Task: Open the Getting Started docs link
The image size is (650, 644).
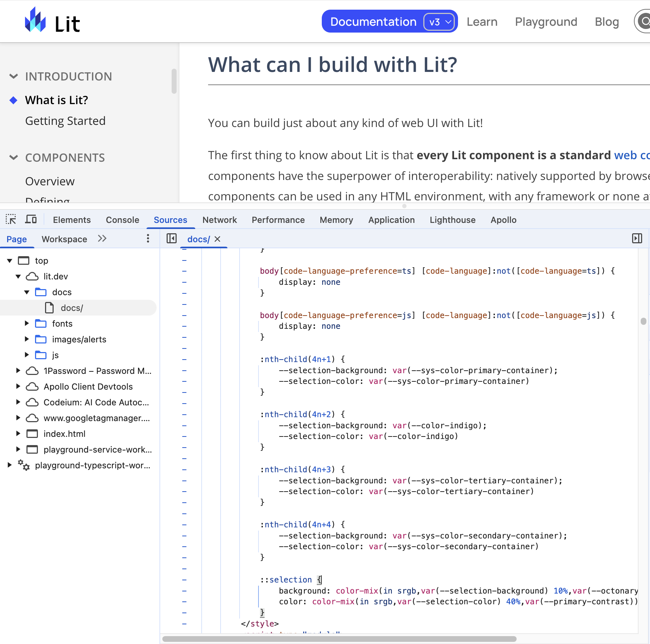Action: (x=65, y=121)
